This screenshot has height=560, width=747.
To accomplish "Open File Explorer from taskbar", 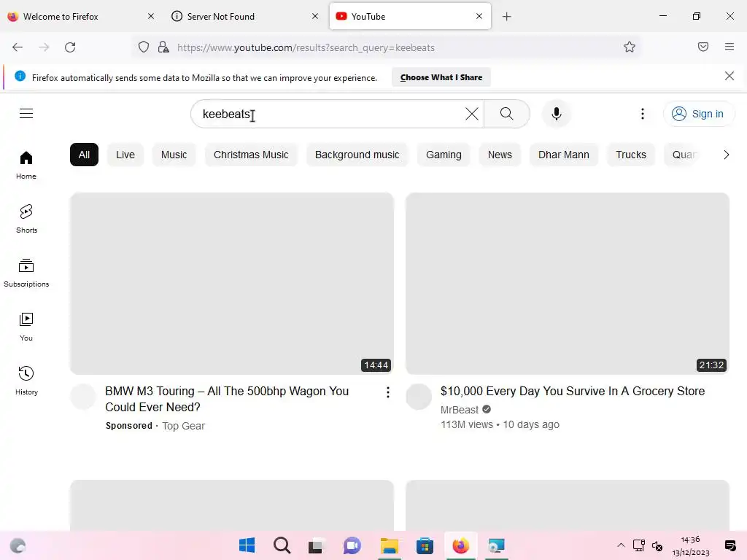I will 390,545.
